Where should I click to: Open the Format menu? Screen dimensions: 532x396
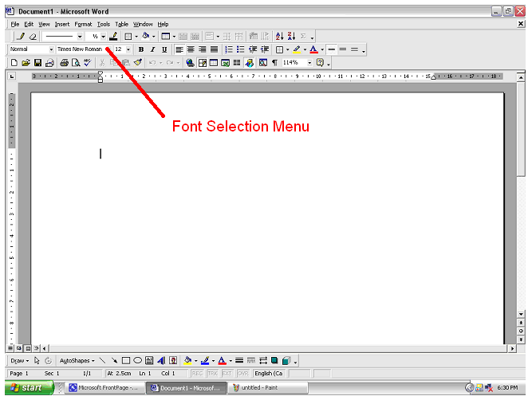(x=83, y=25)
